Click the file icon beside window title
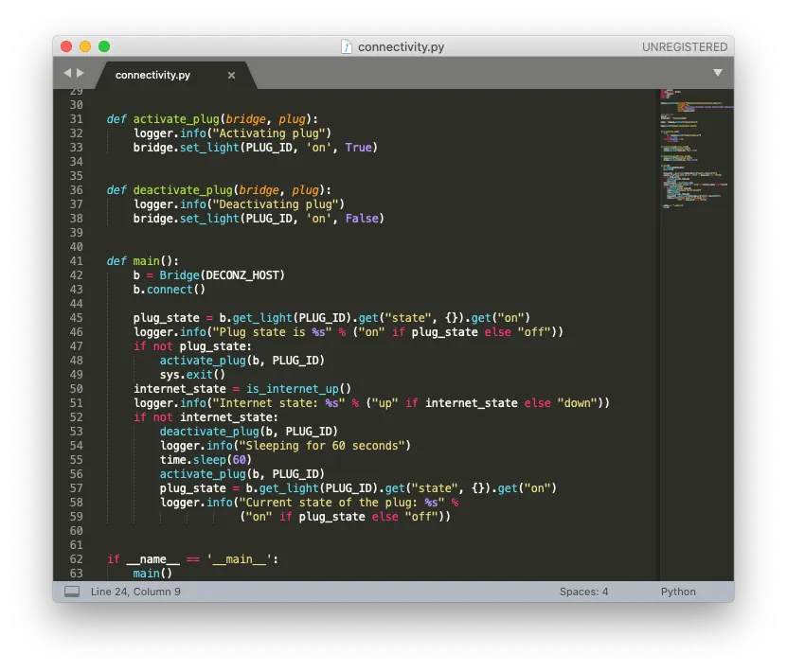 coord(347,46)
